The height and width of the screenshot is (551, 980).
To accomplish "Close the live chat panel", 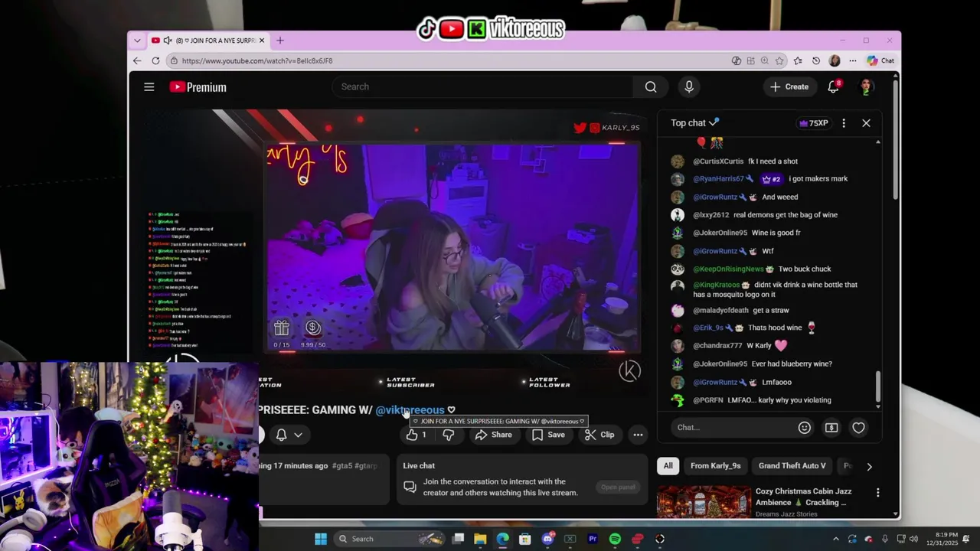I will [867, 123].
